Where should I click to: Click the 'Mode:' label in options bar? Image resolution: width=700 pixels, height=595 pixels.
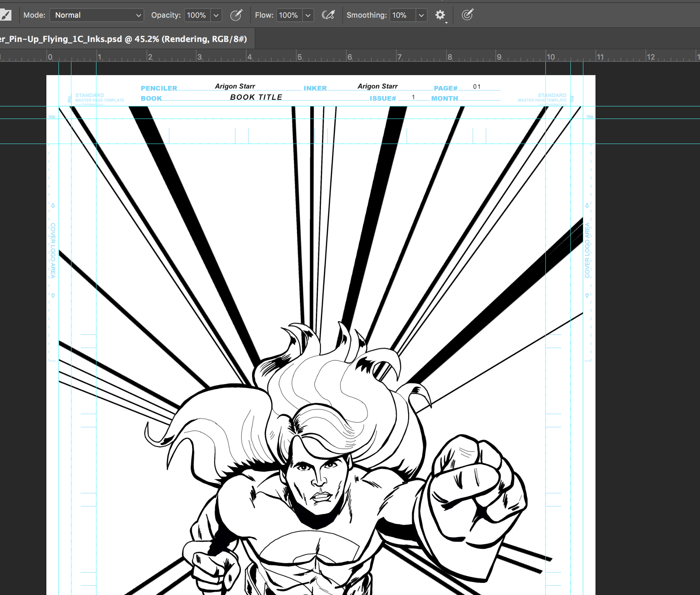click(34, 15)
